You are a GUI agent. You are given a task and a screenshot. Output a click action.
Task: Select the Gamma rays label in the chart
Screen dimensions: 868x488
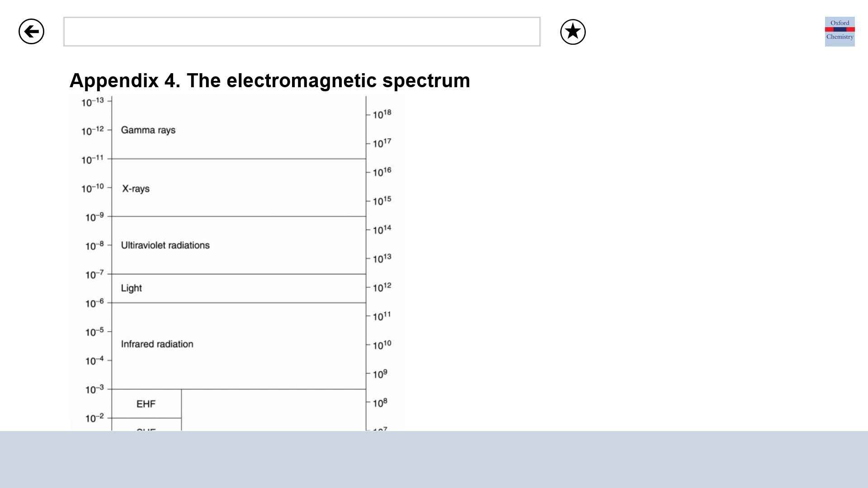148,130
